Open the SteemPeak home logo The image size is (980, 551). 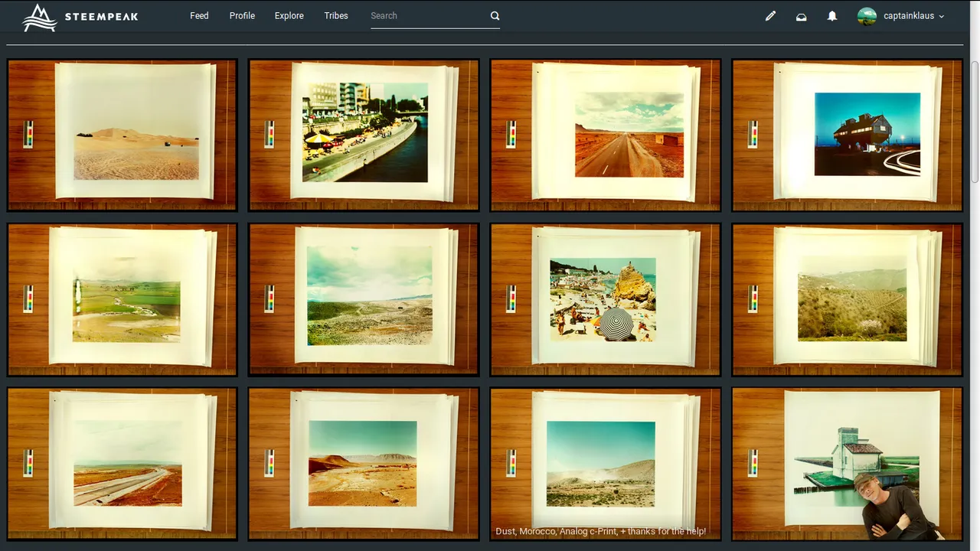80,17
